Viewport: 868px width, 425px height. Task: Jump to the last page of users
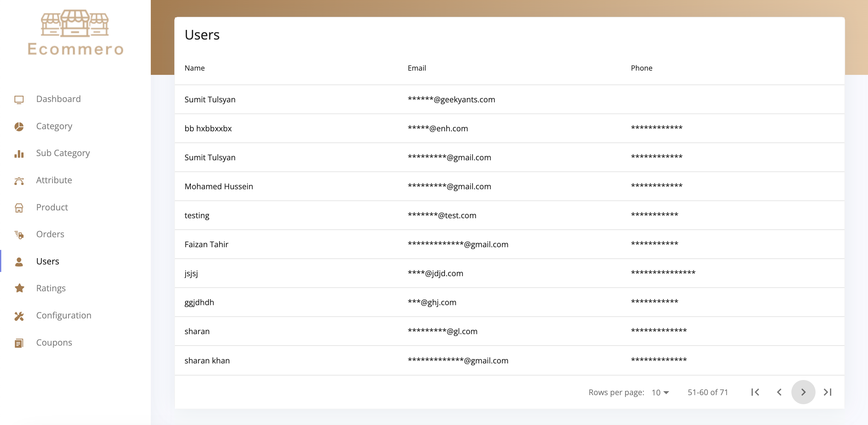click(x=828, y=392)
